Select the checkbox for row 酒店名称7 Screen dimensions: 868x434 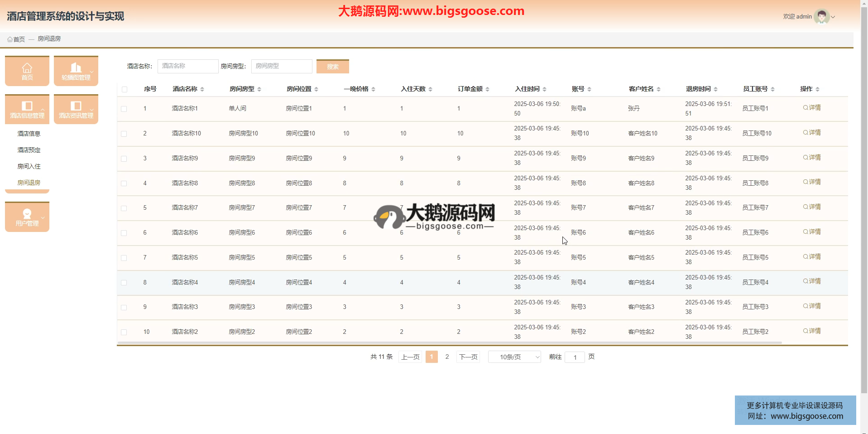pos(124,208)
